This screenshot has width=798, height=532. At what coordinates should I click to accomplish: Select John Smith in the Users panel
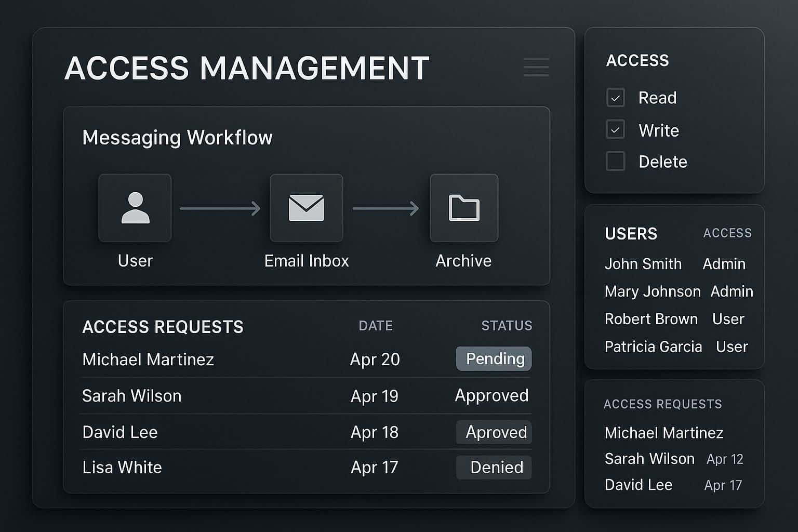click(x=644, y=264)
